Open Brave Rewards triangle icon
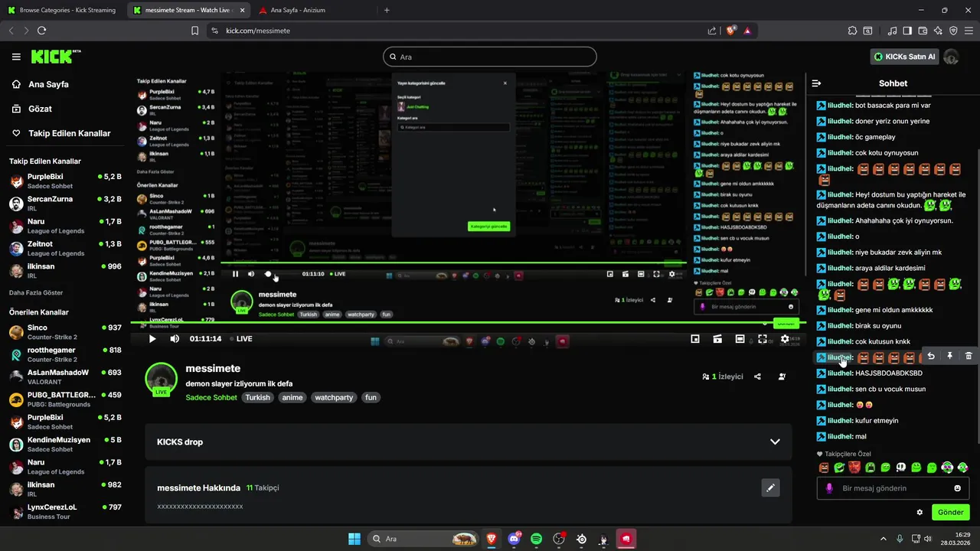Screen dimensions: 980x551 [x=747, y=31]
